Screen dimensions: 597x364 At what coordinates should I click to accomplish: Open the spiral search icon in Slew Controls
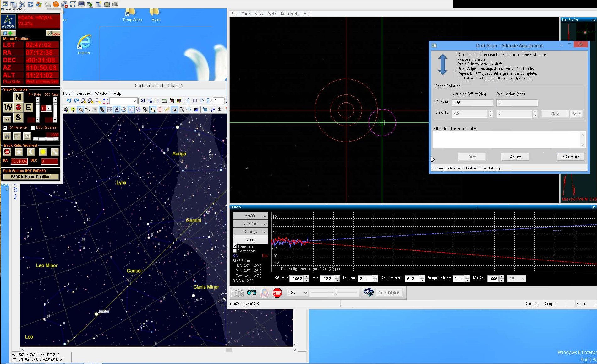(27, 136)
